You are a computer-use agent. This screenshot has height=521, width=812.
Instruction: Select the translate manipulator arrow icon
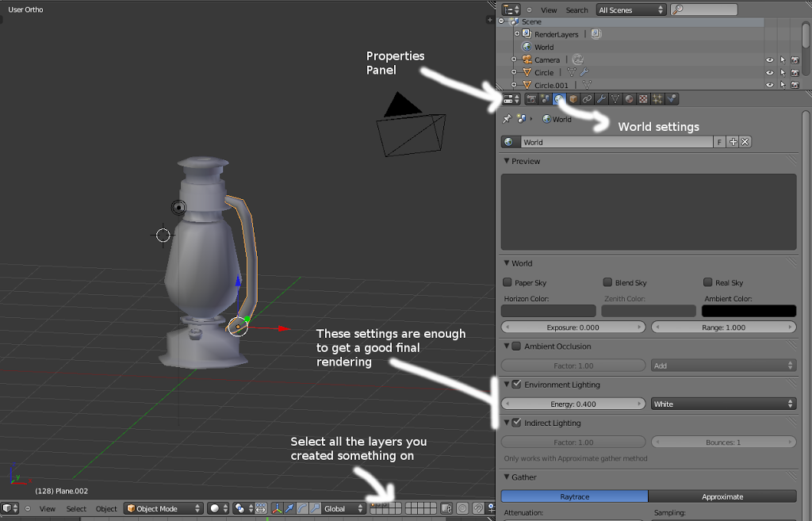(289, 508)
